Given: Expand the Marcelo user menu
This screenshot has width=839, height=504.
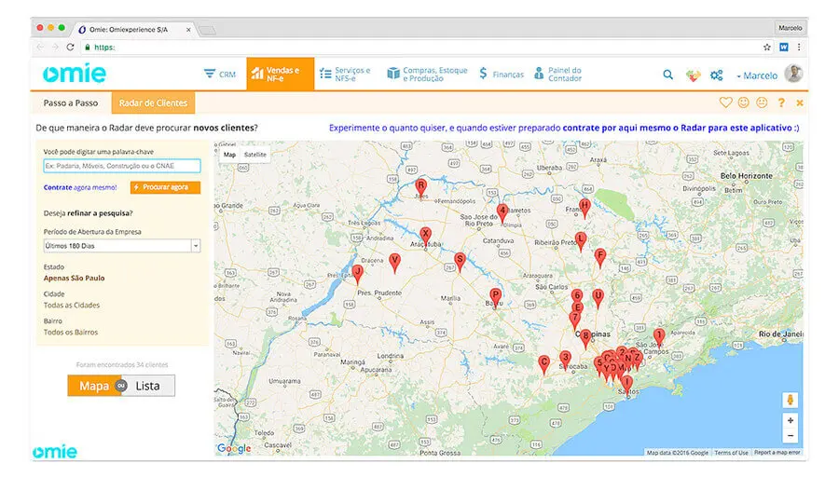Looking at the screenshot, I should point(759,75).
